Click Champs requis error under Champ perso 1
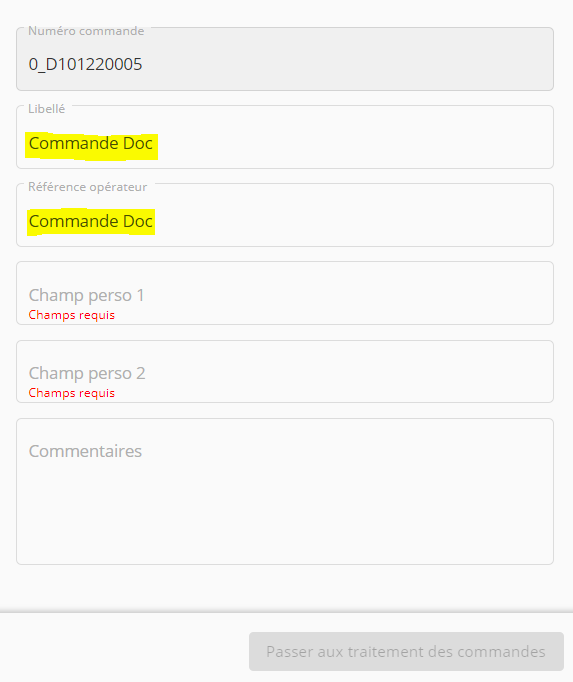Viewport: 573px width, 682px height. click(x=72, y=315)
